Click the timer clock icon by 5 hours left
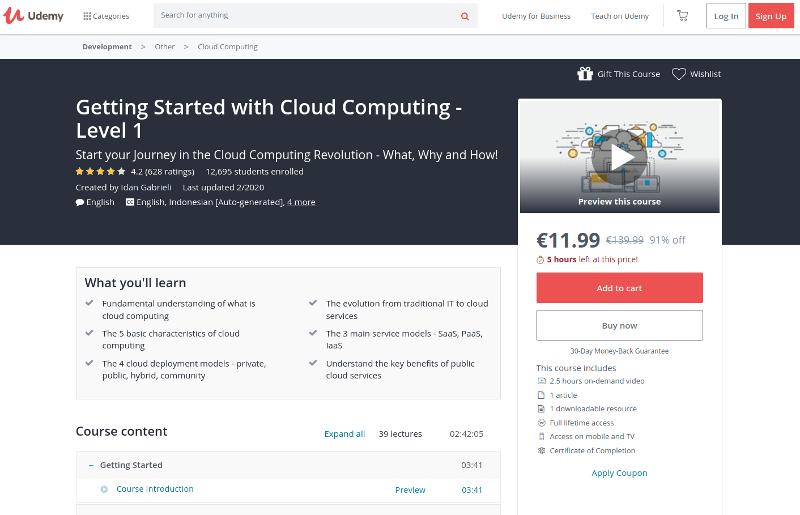The width and height of the screenshot is (800, 515). (540, 260)
